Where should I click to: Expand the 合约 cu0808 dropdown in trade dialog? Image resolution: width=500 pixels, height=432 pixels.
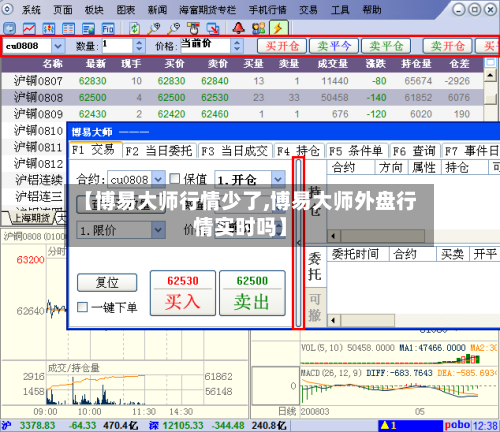pyautogui.click(x=158, y=180)
